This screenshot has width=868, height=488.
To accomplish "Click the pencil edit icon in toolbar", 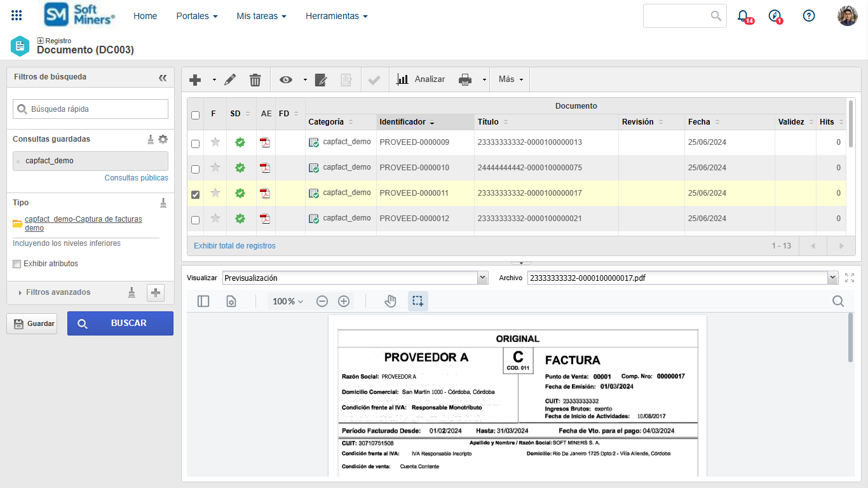I will tap(230, 79).
